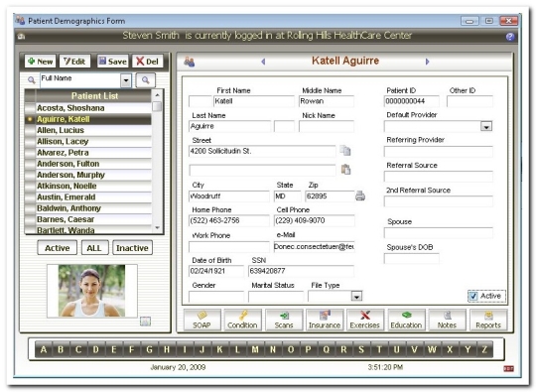Screen dimensions: 536x392
Task: Click the patients group icon by name header
Action: click(189, 62)
